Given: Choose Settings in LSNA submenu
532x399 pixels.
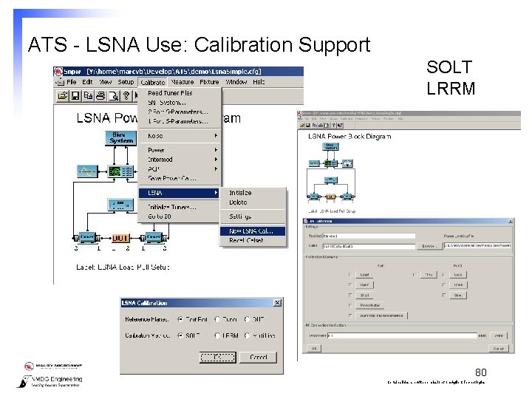Looking at the screenshot, I should 253,216.
